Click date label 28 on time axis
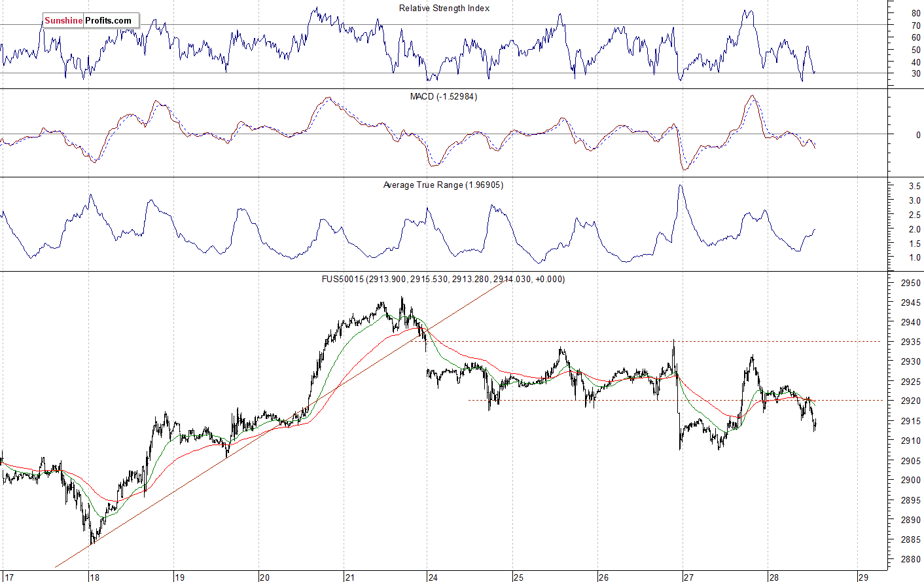The image size is (924, 582). point(774,577)
